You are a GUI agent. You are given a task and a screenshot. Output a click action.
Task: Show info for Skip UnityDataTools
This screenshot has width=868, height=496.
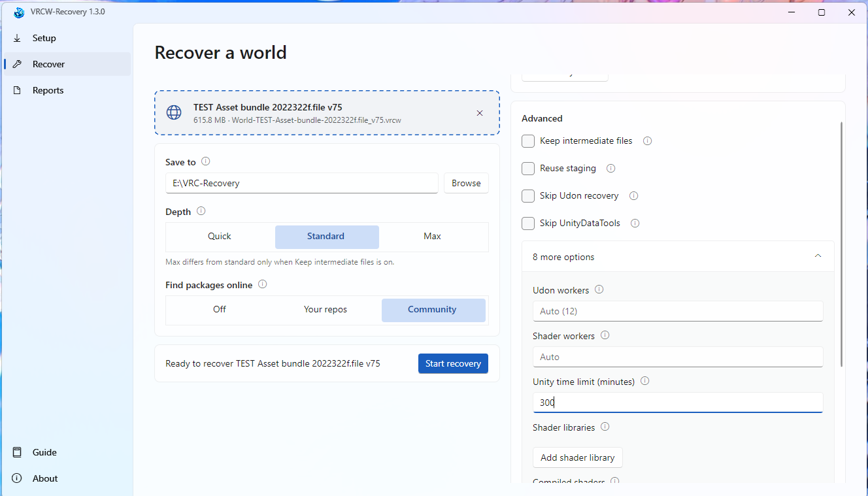635,223
